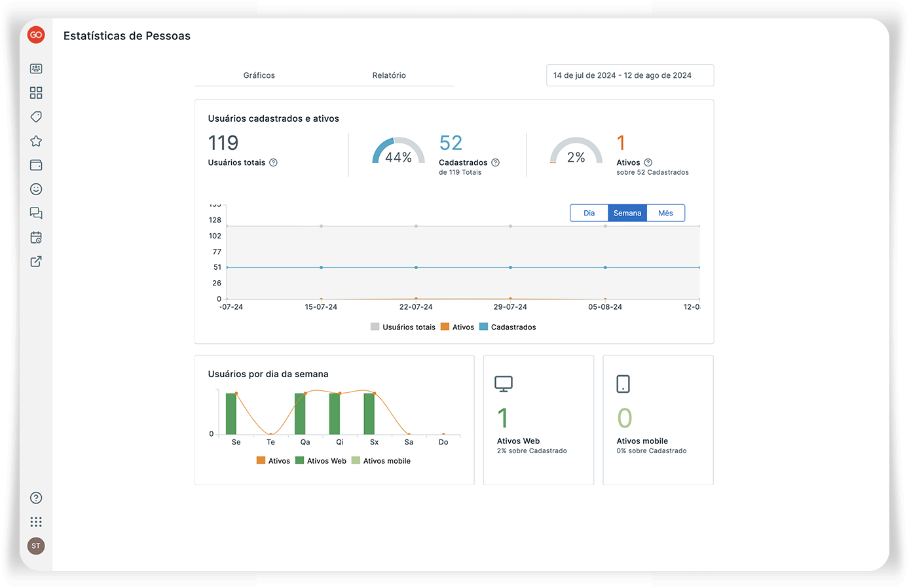Toggle Cadastrados legend series
The width and height of the screenshot is (909, 588).
pyautogui.click(x=508, y=327)
